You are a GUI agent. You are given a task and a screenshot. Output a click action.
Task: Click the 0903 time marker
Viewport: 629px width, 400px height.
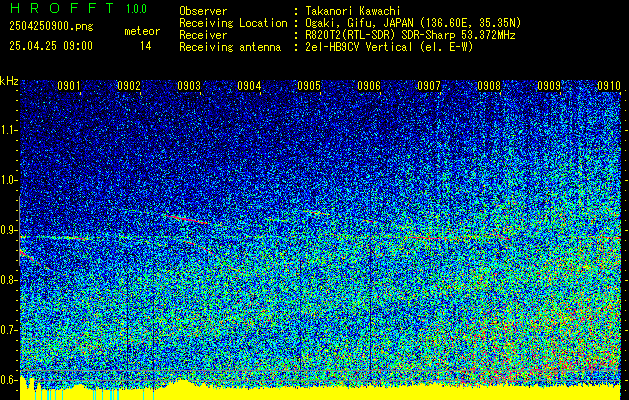[x=189, y=86]
